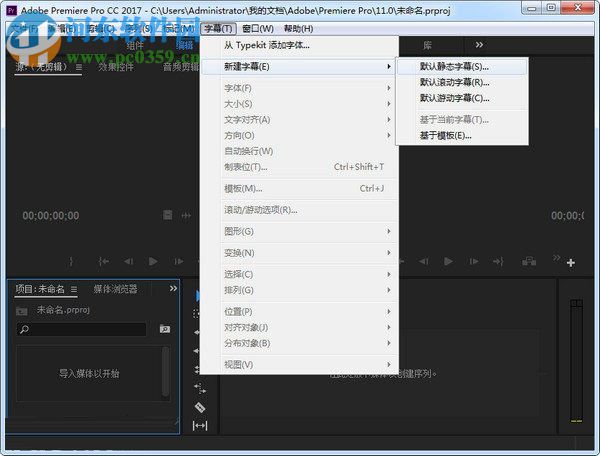Expand the 方向(O) submenu arrow
Image resolution: width=600 pixels, height=456 pixels.
click(389, 135)
